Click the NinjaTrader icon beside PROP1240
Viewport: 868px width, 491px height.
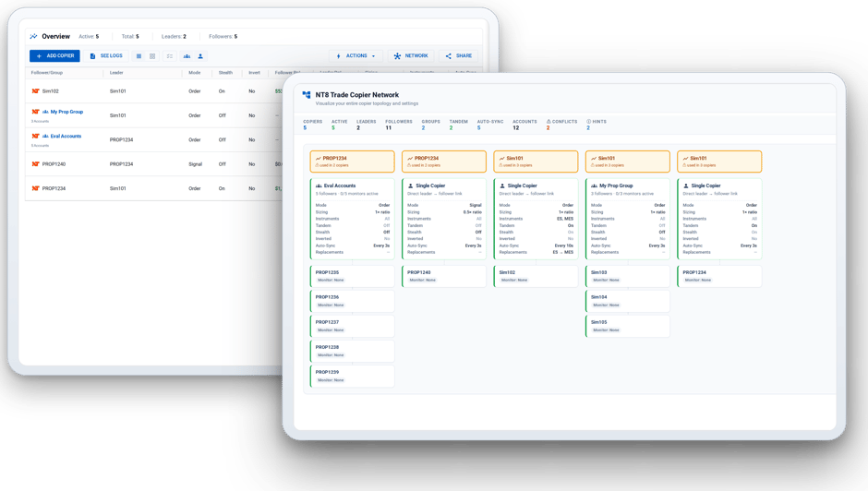tap(35, 164)
